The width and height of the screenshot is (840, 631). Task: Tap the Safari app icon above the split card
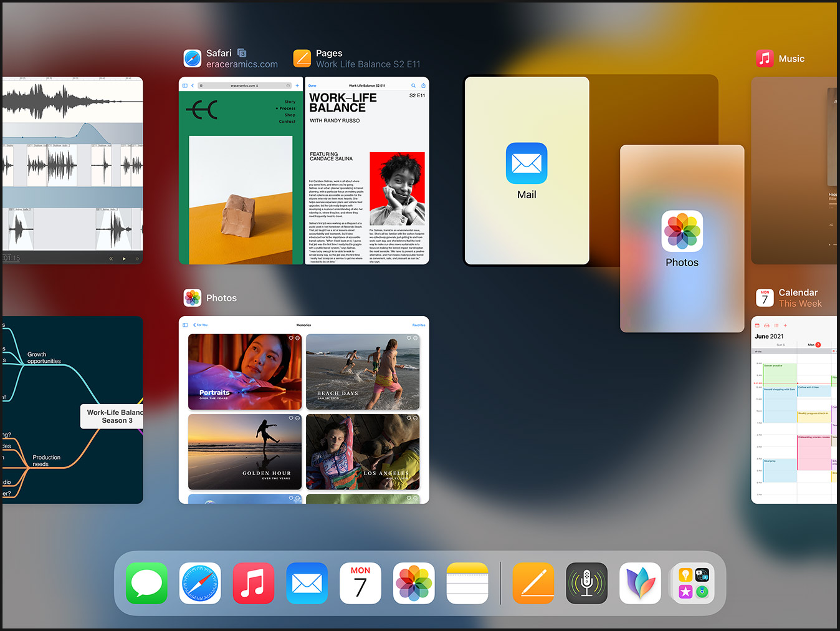(x=193, y=59)
